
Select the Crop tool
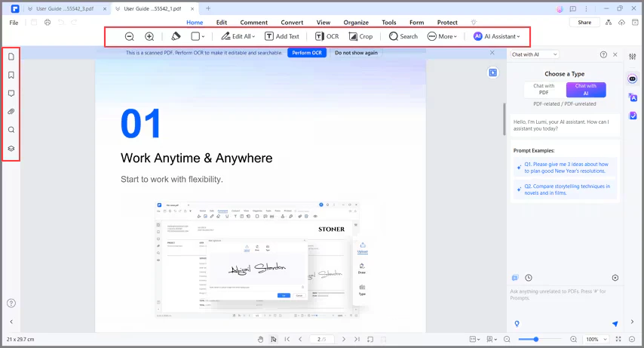(360, 36)
